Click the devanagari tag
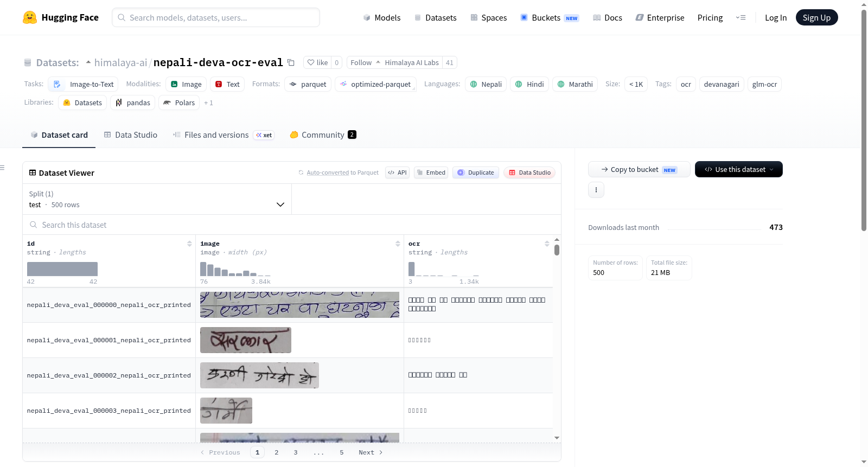Screen dimensions: 868x467 tap(722, 84)
